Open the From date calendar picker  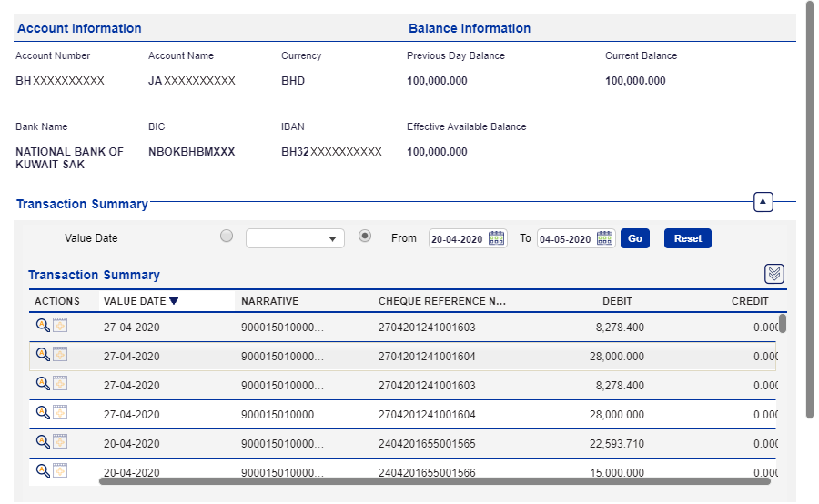[497, 238]
